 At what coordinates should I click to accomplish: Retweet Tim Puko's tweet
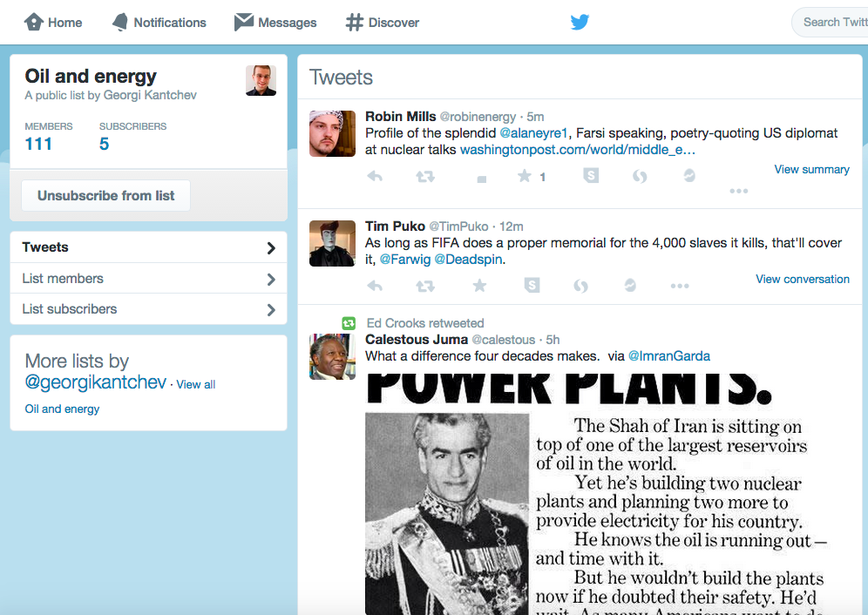pos(425,287)
